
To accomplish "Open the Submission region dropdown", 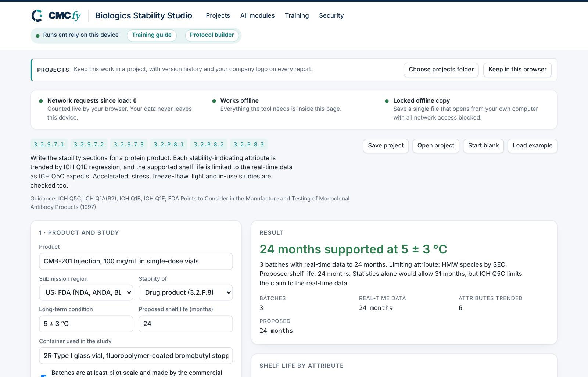I will pyautogui.click(x=86, y=292).
